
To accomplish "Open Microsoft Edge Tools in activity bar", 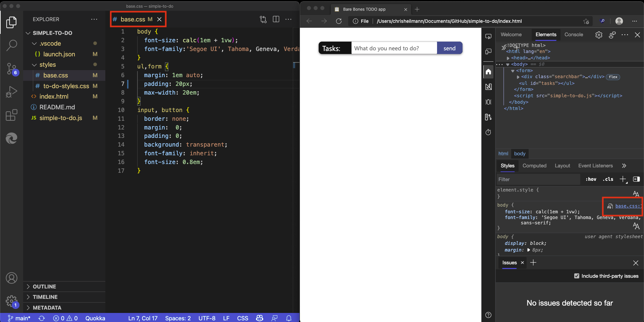I will click(12, 138).
